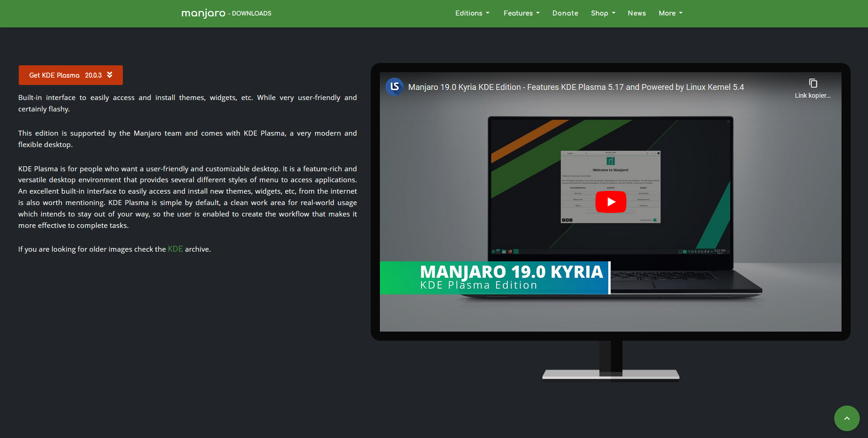868x438 pixels.
Task: Click the scroll-to-top round button
Action: point(847,418)
